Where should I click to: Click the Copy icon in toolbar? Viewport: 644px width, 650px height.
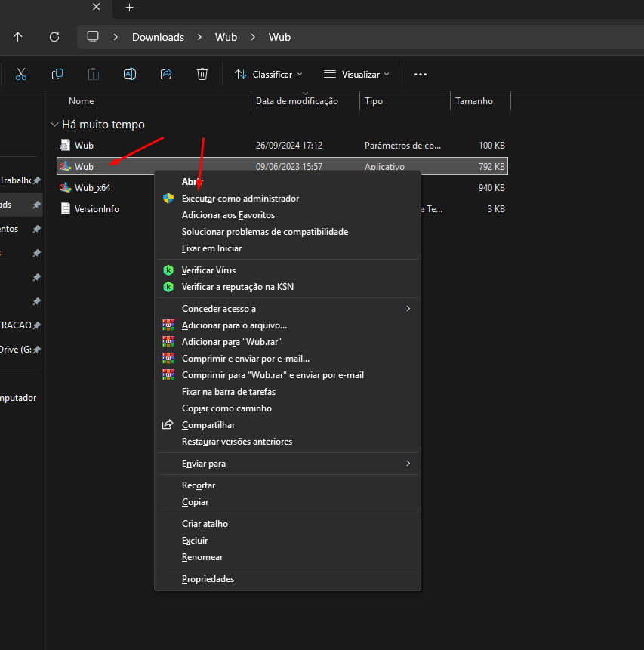57,74
